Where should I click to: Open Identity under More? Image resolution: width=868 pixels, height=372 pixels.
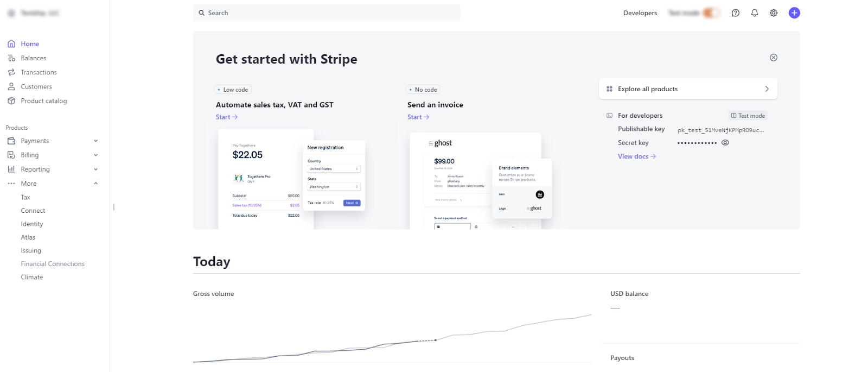click(x=32, y=224)
